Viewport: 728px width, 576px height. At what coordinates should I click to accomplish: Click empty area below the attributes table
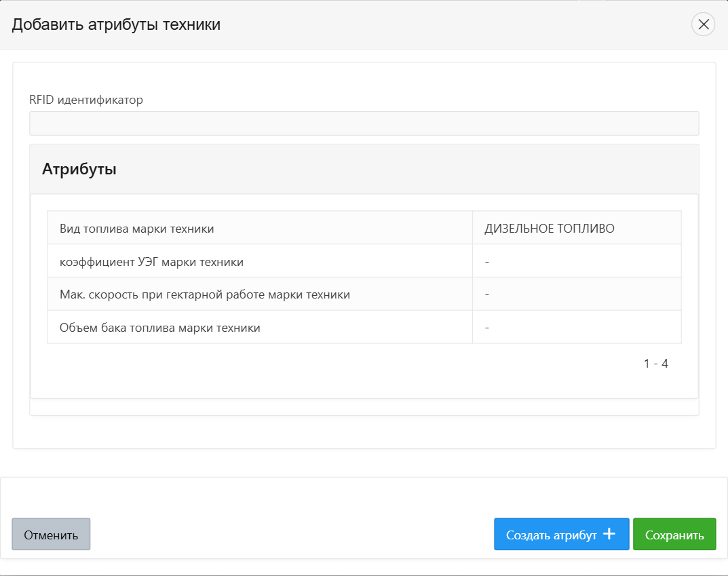(339, 380)
